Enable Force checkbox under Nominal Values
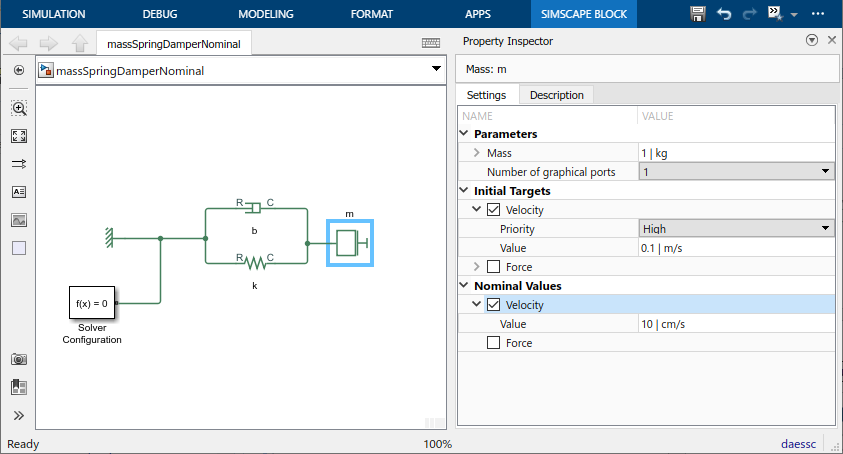Image resolution: width=843 pixels, height=454 pixels. (494, 343)
